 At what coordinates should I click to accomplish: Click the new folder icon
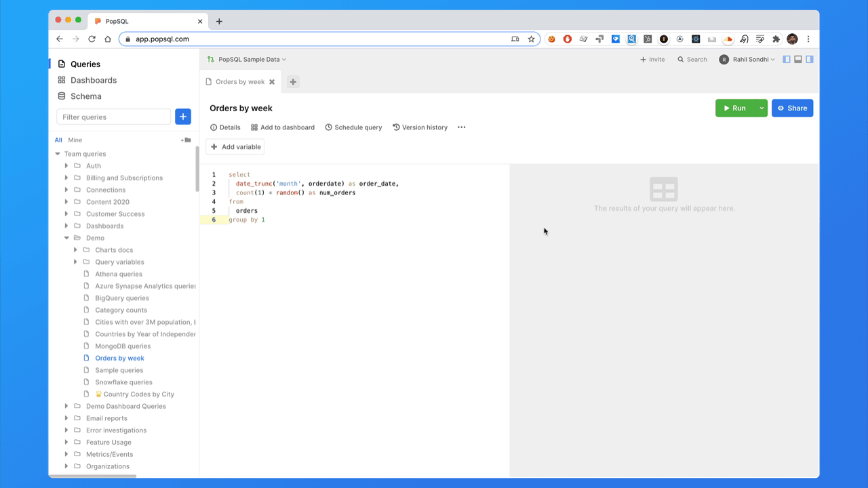186,140
